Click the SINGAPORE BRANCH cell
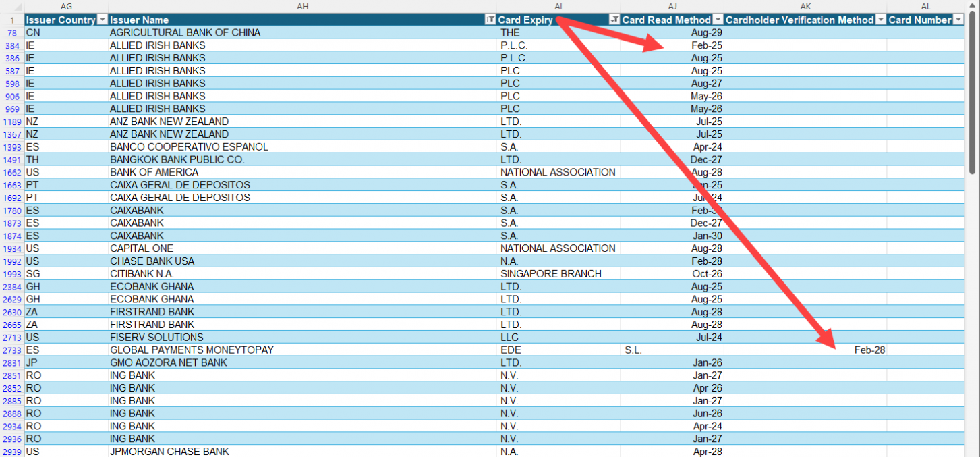 click(x=558, y=274)
